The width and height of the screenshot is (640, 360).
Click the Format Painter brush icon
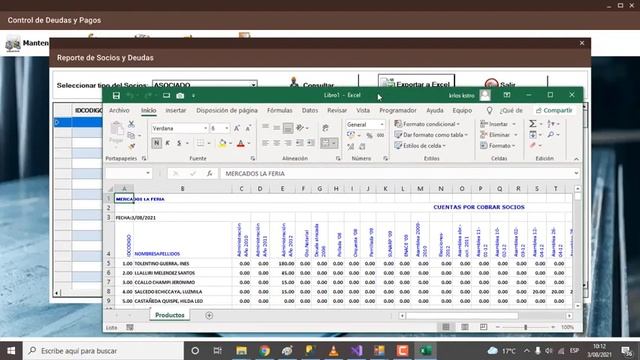(x=131, y=146)
